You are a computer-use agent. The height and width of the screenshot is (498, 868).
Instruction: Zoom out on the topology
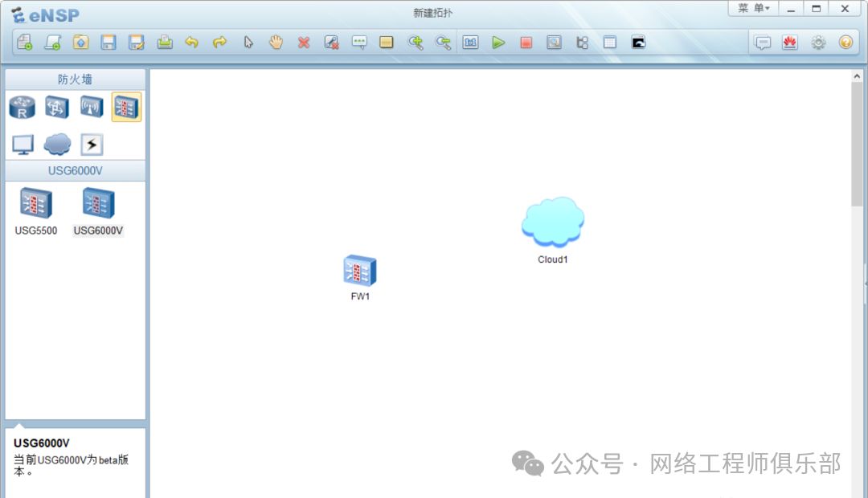tap(443, 42)
